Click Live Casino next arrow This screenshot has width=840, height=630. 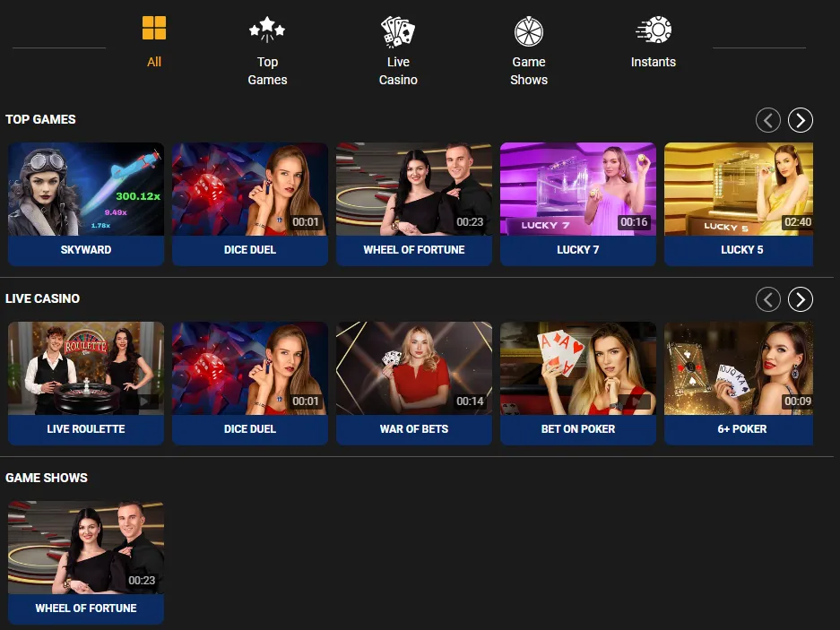[800, 298]
